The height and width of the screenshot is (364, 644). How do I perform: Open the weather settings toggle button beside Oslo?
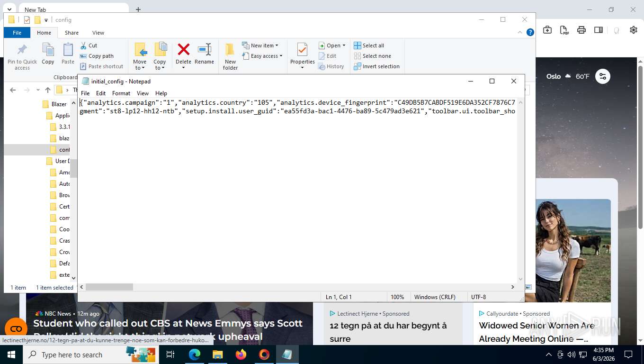[x=603, y=76]
